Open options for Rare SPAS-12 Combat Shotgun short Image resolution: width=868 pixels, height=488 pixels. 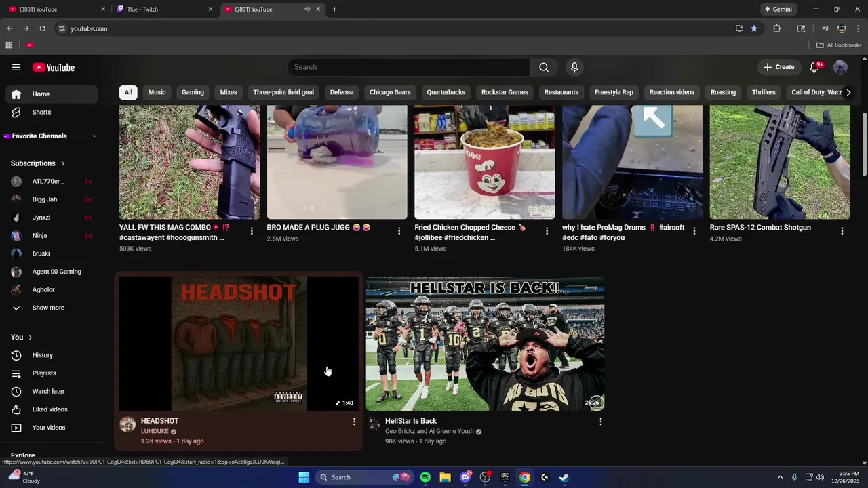(x=842, y=231)
